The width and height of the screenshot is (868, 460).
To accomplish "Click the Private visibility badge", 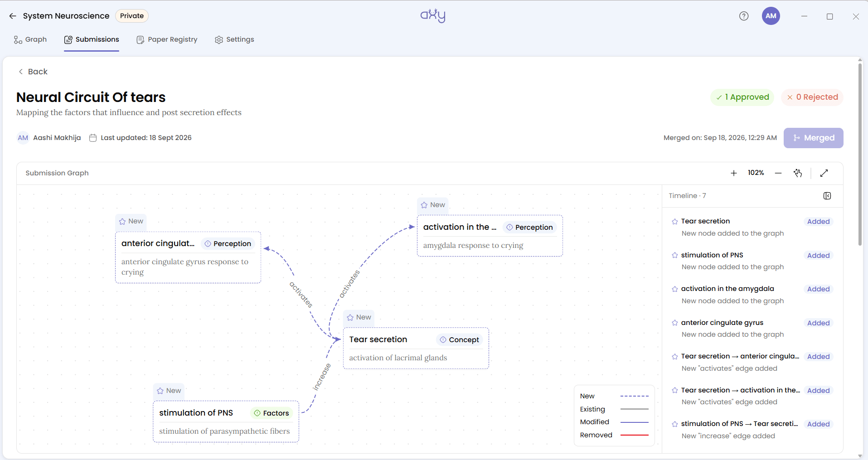I will click(132, 16).
